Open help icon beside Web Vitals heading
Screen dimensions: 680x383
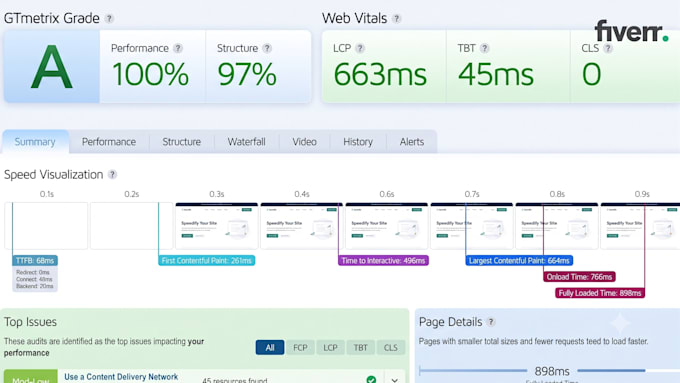[x=396, y=19]
